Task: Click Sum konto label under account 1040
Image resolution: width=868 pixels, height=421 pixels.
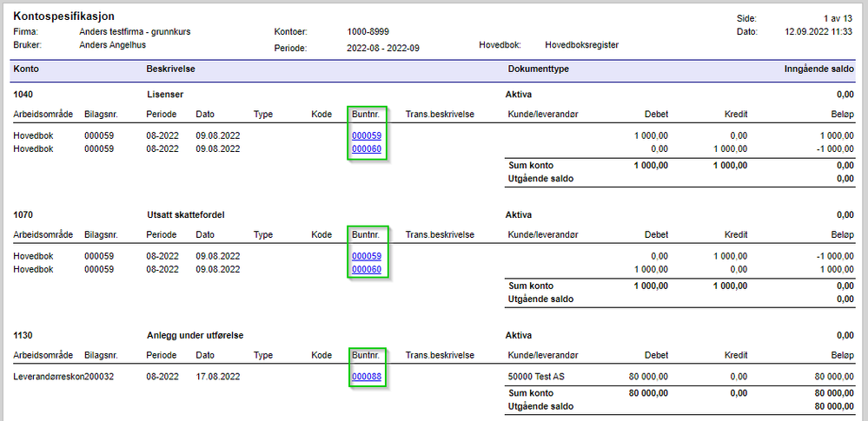Action: tap(531, 165)
